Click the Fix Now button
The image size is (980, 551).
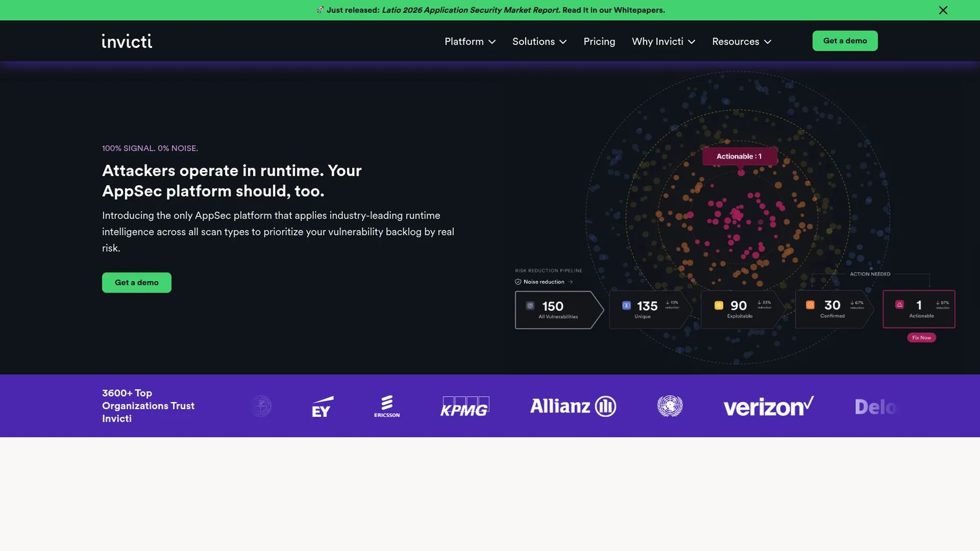click(921, 337)
